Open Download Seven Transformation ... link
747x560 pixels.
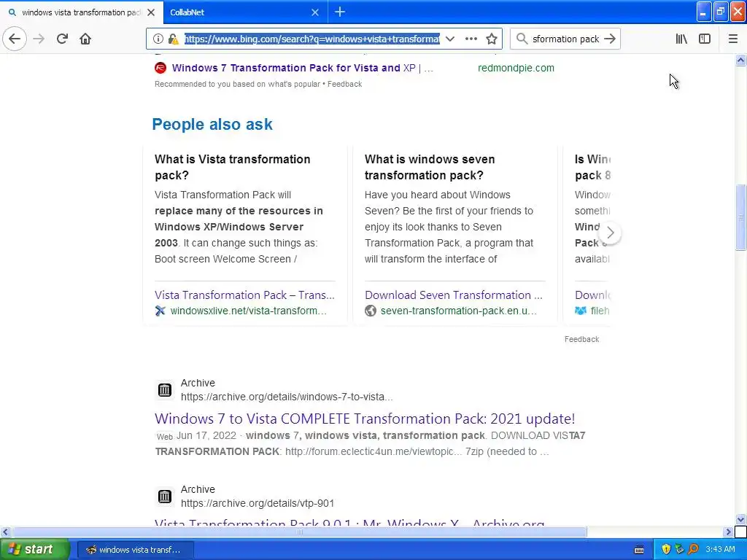tap(454, 295)
